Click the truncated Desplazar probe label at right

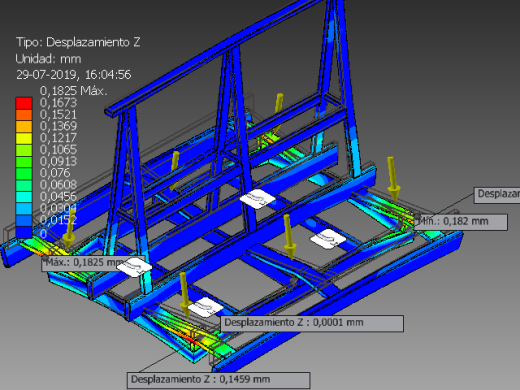tap(497, 194)
